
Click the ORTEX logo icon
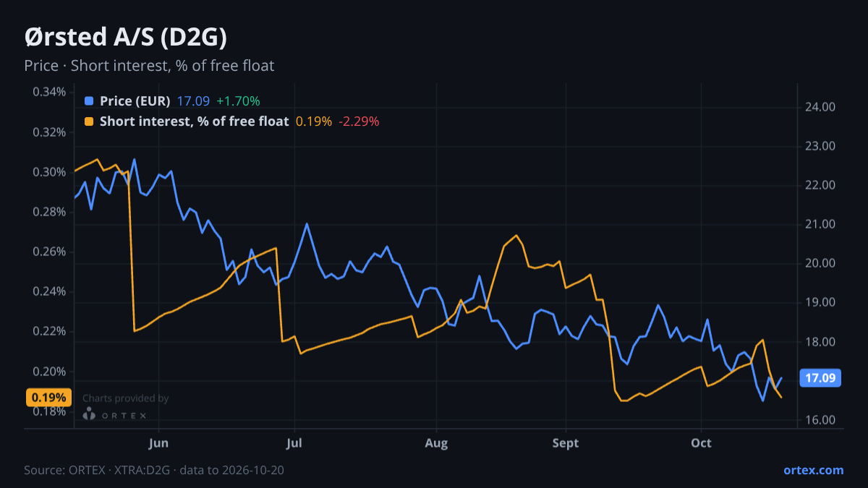click(x=89, y=414)
